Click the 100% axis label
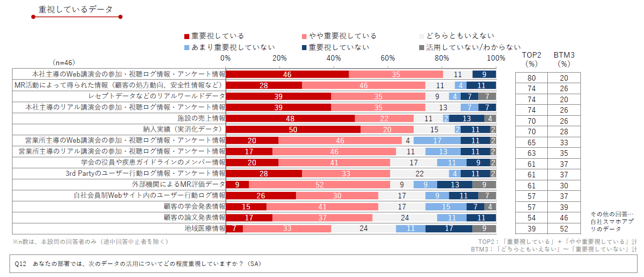Viewport: 644px width, 277px height. click(496, 58)
